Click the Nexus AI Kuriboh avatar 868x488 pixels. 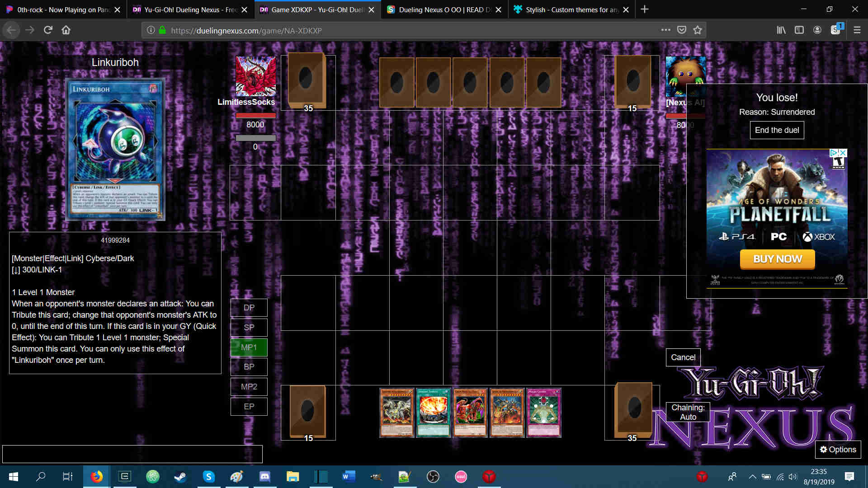(685, 76)
